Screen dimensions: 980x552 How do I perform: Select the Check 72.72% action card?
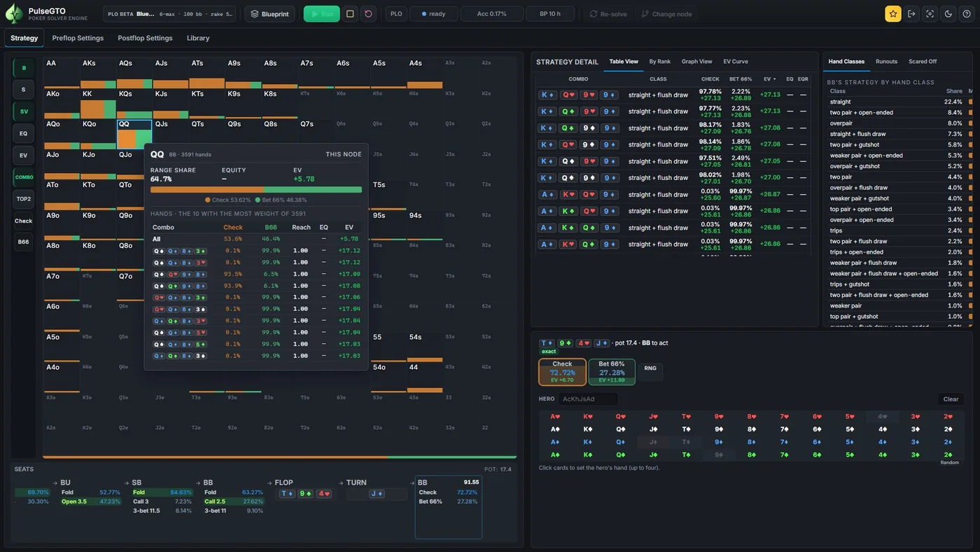click(x=562, y=372)
